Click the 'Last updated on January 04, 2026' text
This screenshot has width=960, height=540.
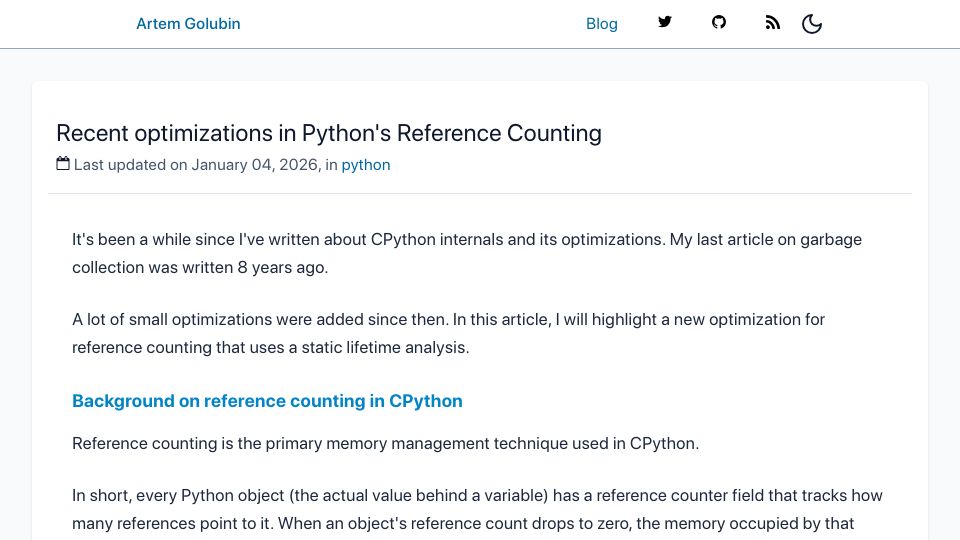[x=196, y=165]
